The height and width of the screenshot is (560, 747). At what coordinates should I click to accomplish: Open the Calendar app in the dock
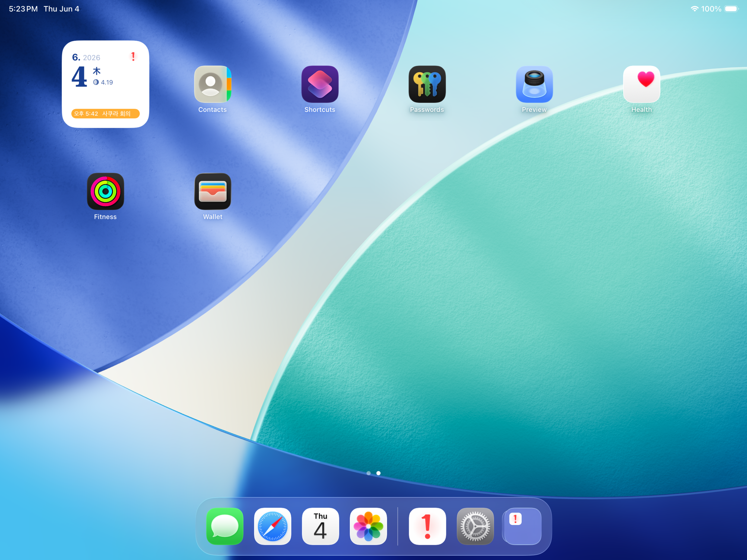(321, 526)
